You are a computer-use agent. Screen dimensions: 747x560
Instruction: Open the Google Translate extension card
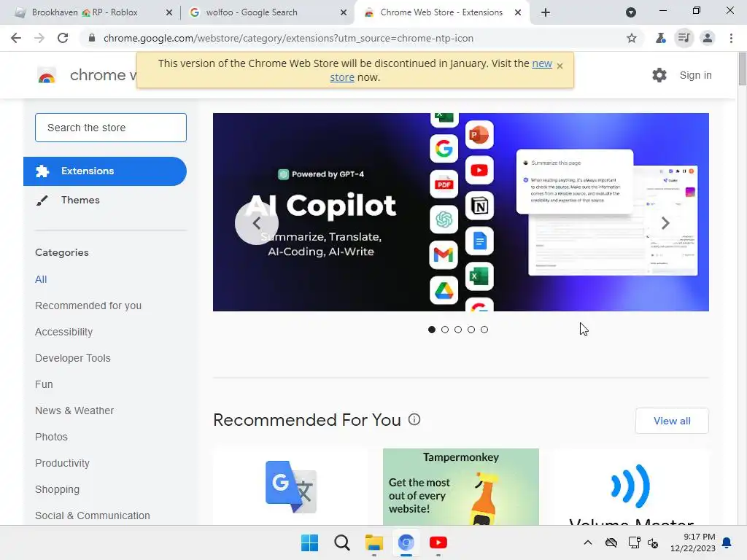[x=291, y=486]
